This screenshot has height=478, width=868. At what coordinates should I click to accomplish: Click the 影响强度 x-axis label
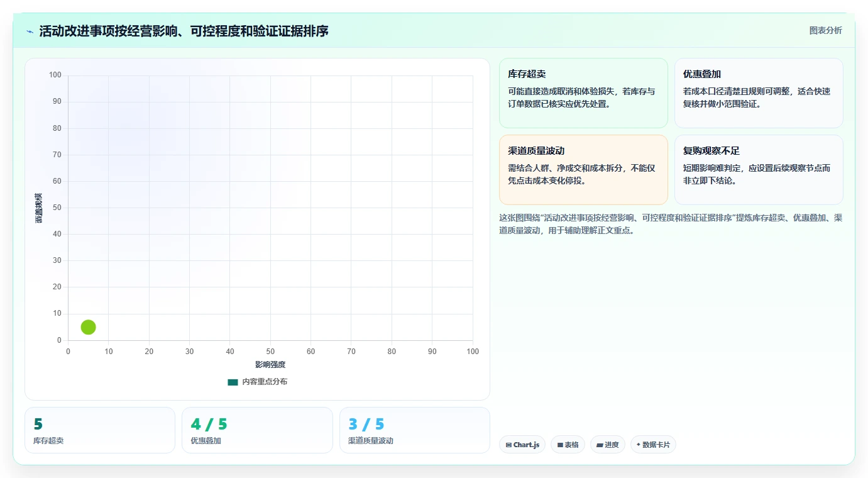pos(270,365)
